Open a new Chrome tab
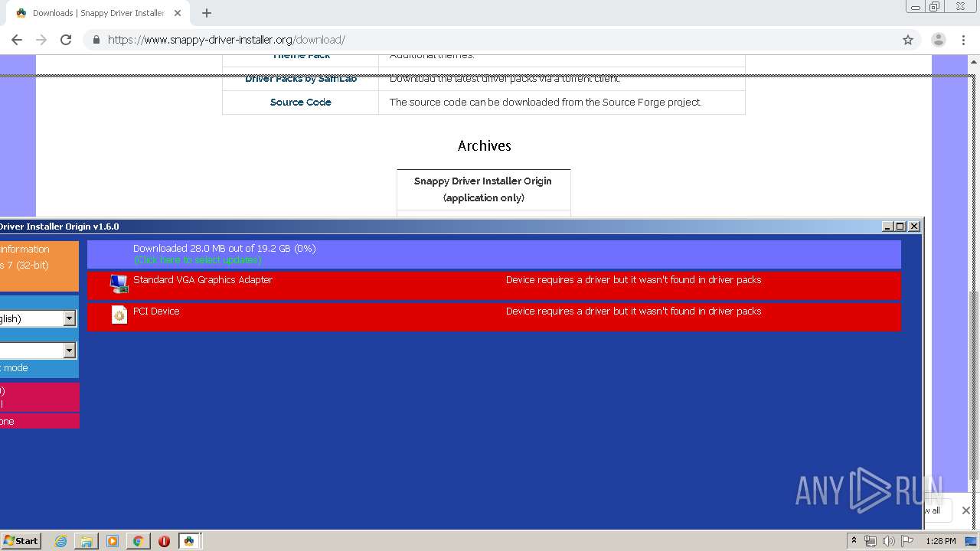This screenshot has height=551, width=980. tap(207, 13)
